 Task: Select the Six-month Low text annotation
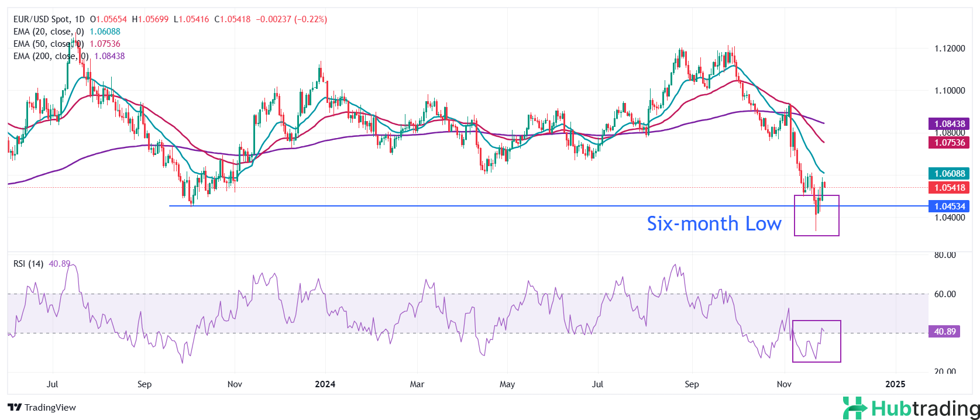coord(714,223)
